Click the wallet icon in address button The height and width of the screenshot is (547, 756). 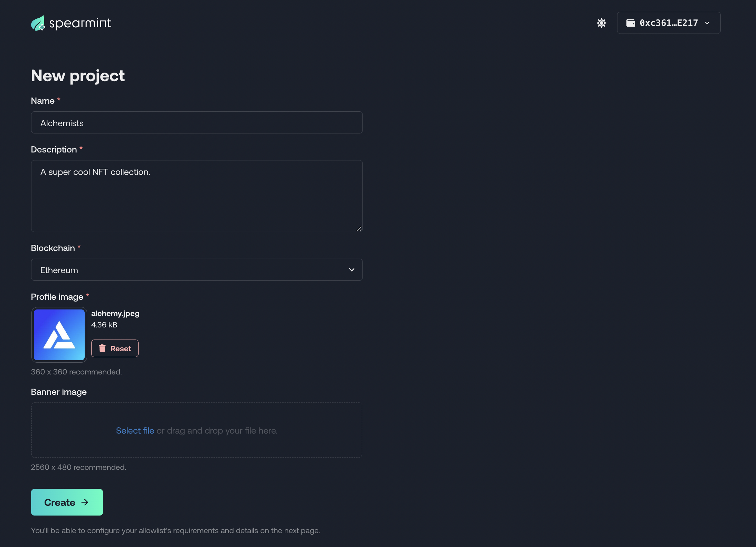coord(631,23)
